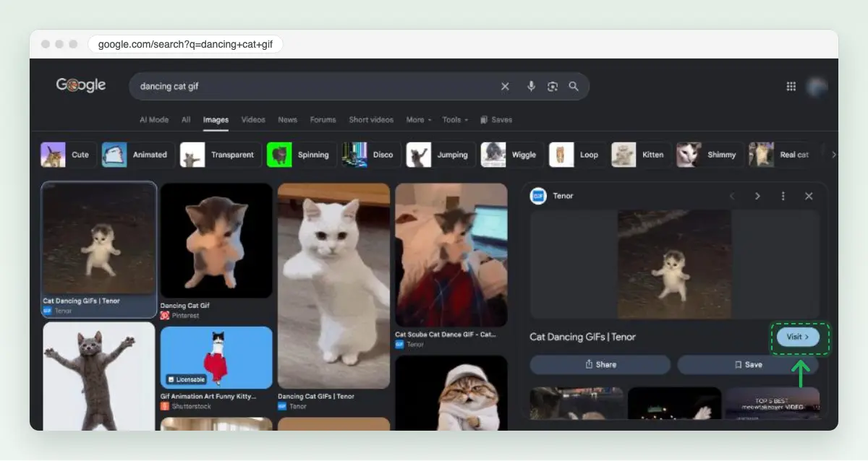
Task: Open the cat in red dress Shutterstock thumbnail
Action: (216, 358)
